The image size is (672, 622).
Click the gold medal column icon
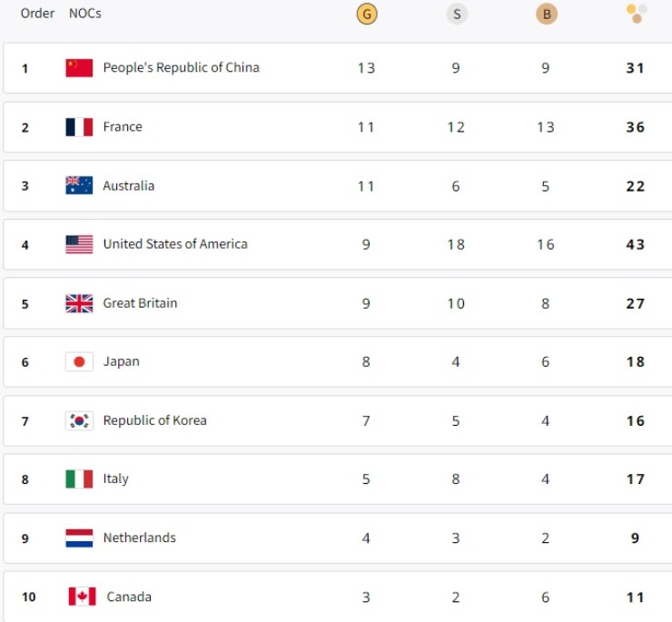366,15
